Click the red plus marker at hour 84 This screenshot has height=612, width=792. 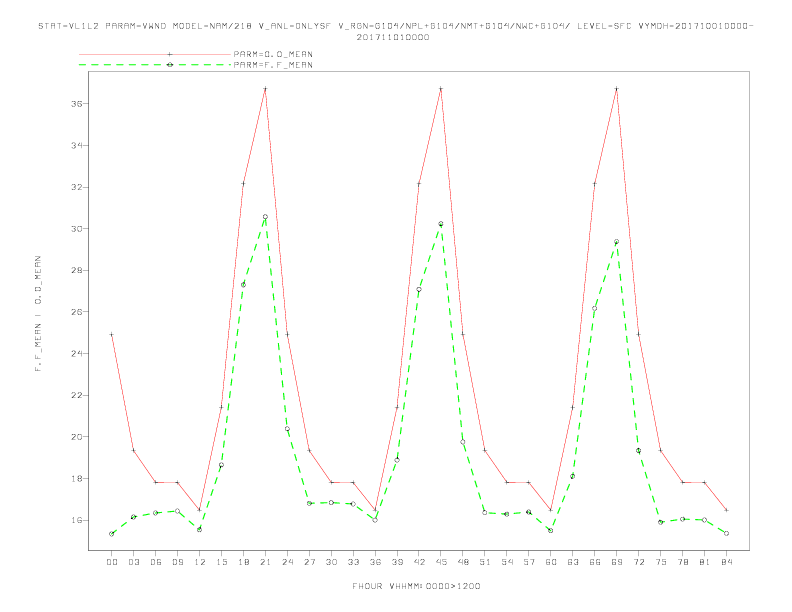coord(726,510)
